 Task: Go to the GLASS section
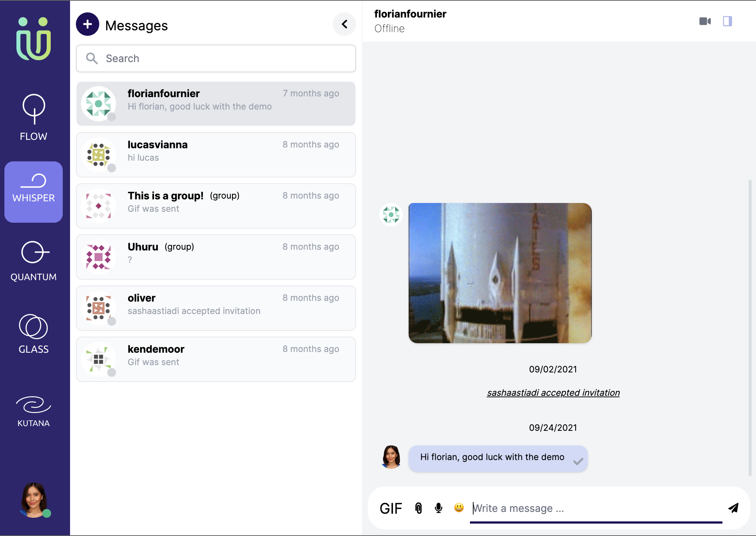[34, 334]
